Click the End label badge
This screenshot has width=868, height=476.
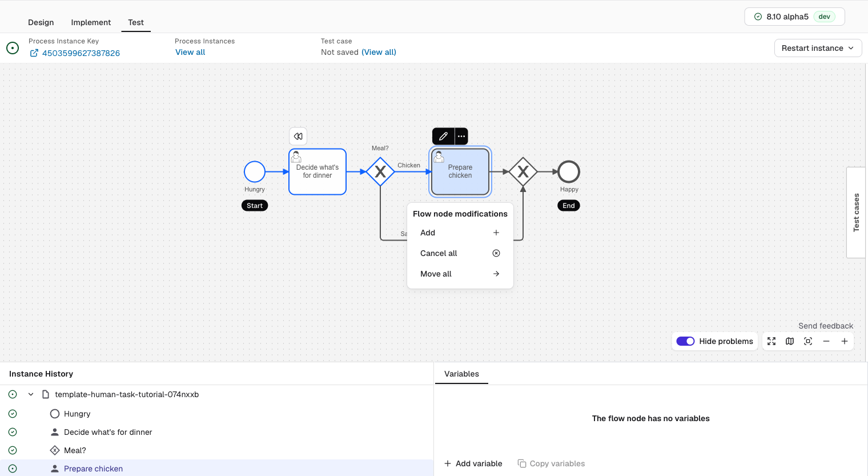[x=569, y=206]
